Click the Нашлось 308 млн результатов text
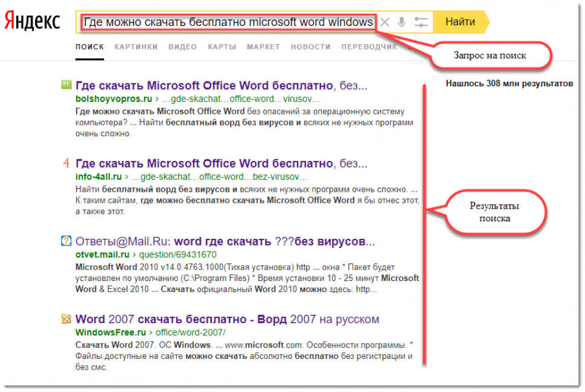 [510, 83]
